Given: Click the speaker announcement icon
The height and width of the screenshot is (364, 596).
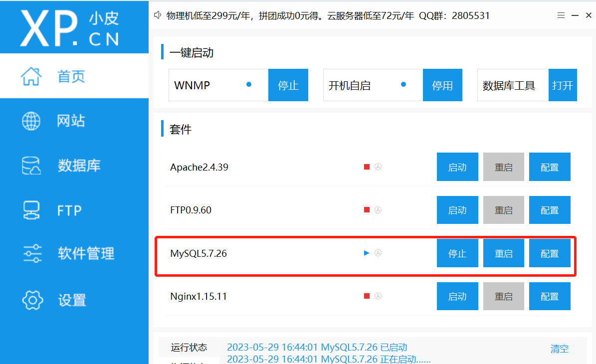Looking at the screenshot, I should pyautogui.click(x=158, y=15).
